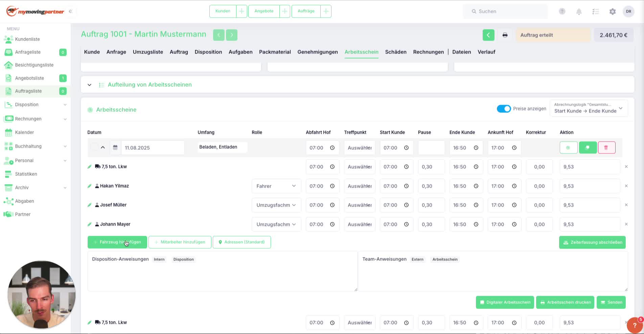Click the green copy action button in Aktion column

[x=588, y=148]
